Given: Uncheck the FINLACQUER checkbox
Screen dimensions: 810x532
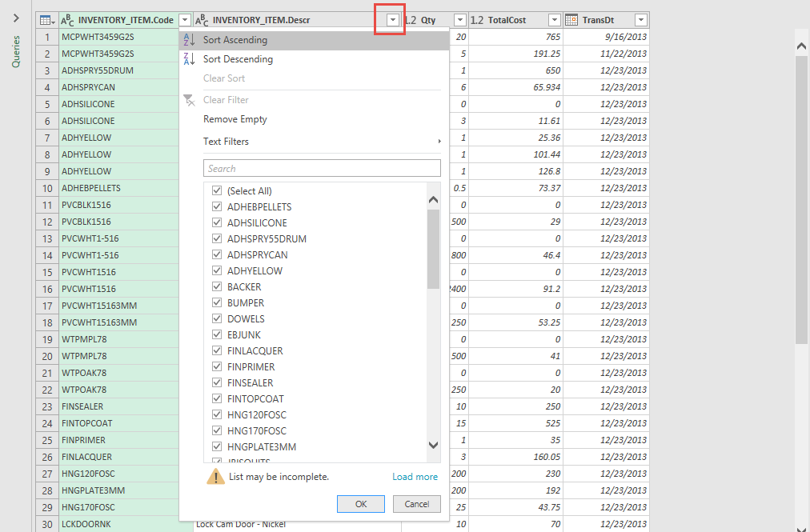Looking at the screenshot, I should [217, 351].
